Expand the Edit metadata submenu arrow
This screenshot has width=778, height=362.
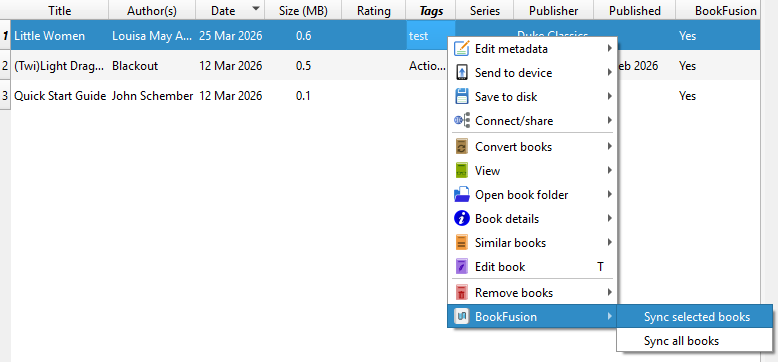(609, 49)
